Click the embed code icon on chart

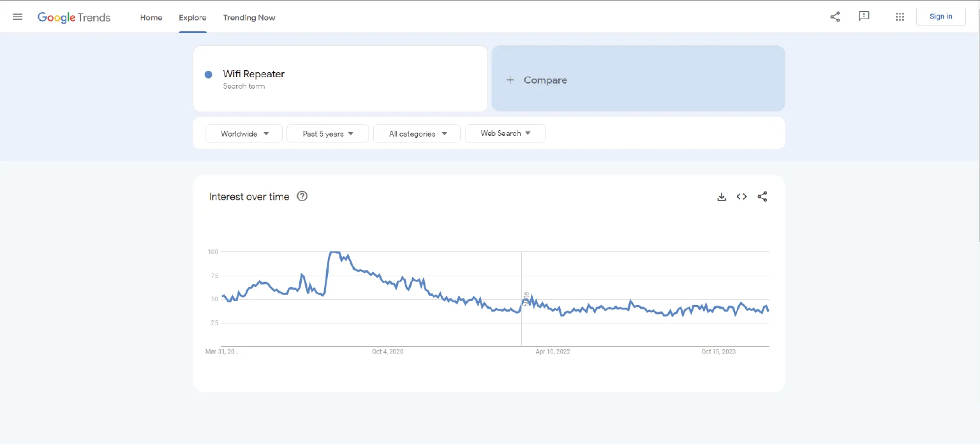point(741,197)
